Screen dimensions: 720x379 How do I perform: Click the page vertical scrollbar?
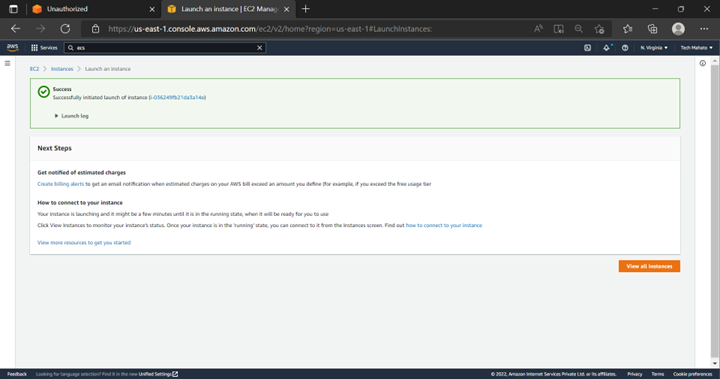coord(714,210)
